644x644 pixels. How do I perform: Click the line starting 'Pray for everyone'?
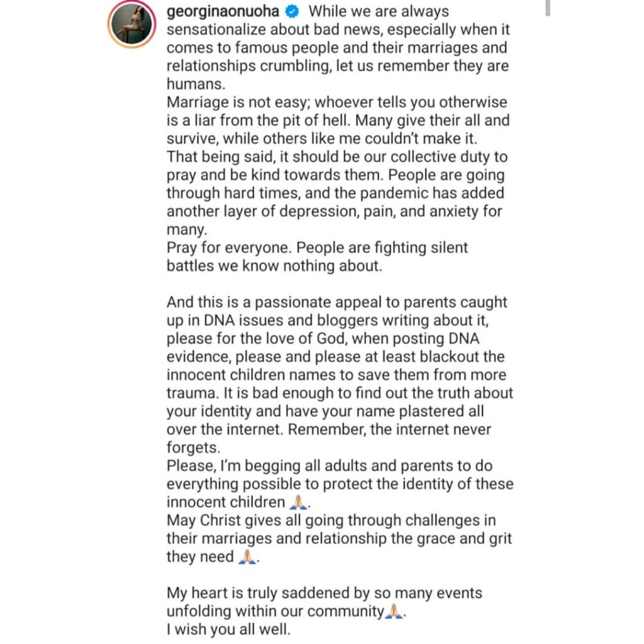[317, 248]
